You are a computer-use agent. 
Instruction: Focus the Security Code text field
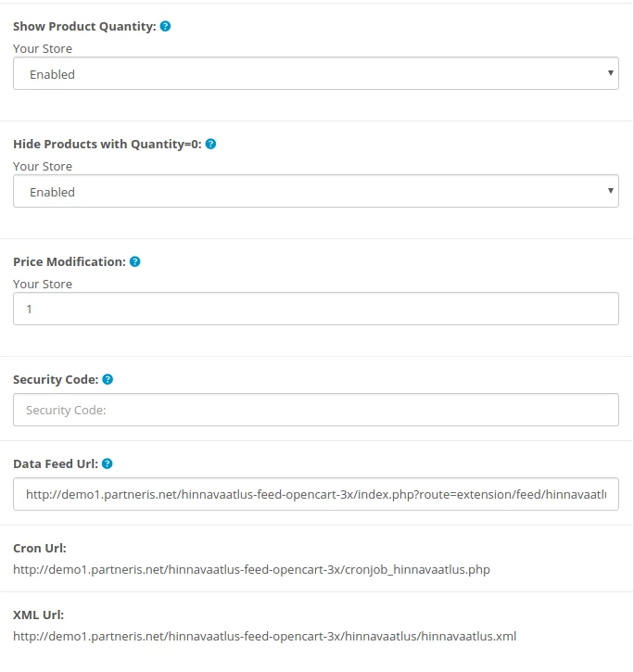click(x=316, y=410)
